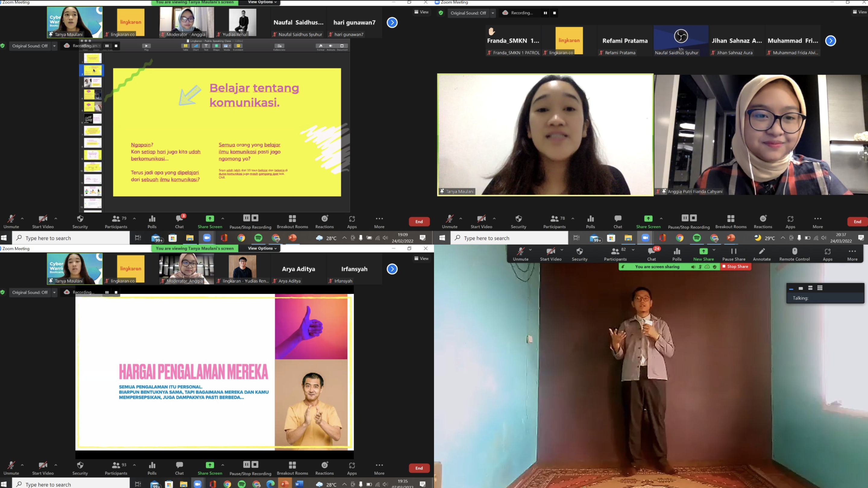Show next participants arrow beside Muhammad Frida tile
This screenshot has height=488, width=868.
(830, 41)
